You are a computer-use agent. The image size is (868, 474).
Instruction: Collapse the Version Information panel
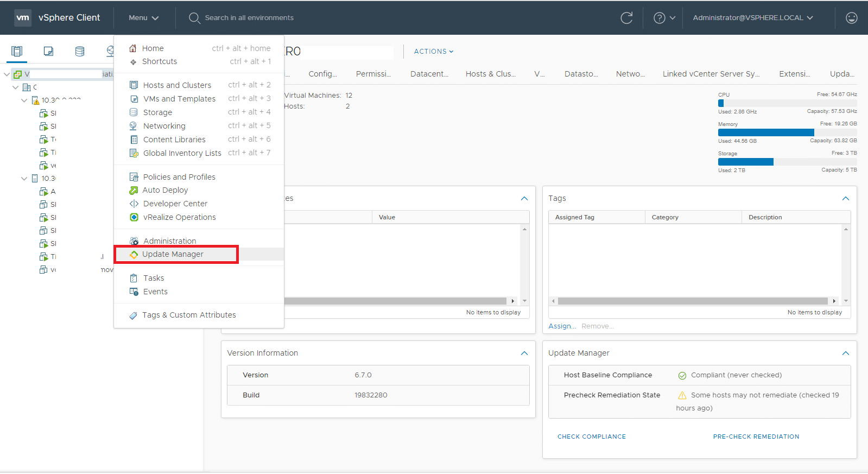(524, 353)
